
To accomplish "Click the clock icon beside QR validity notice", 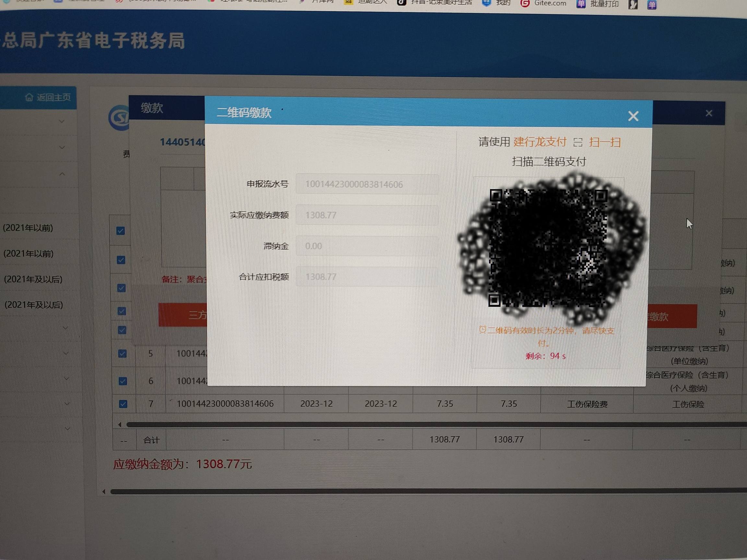I will click(482, 330).
